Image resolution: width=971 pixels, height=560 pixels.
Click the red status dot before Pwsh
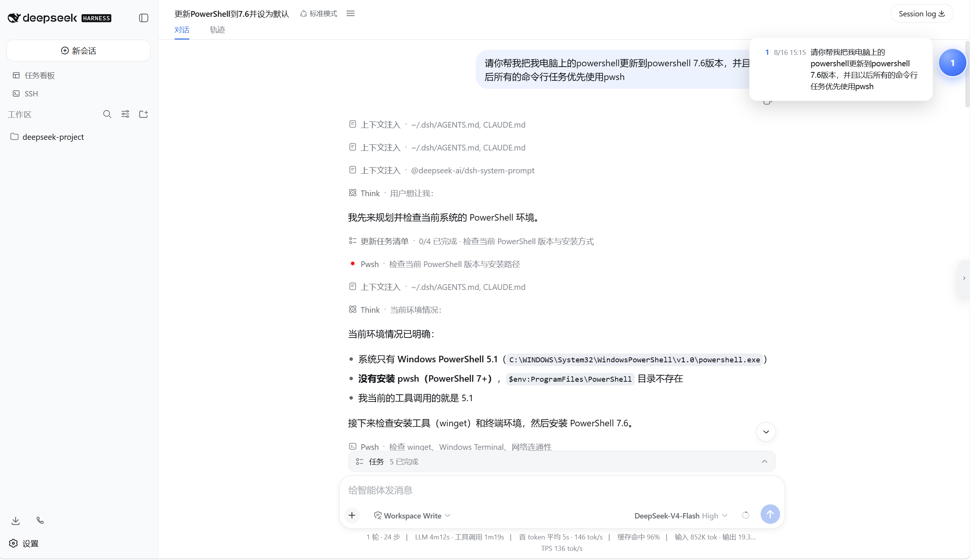353,264
